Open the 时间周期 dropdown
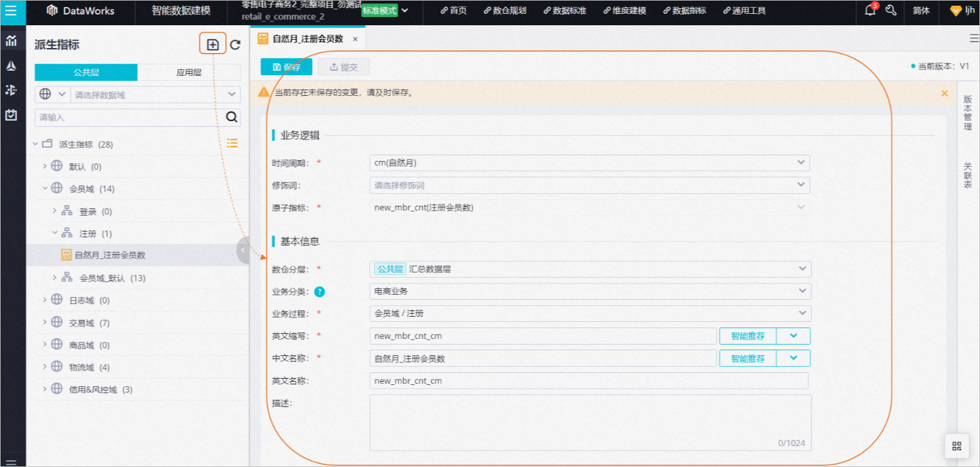 tap(590, 163)
